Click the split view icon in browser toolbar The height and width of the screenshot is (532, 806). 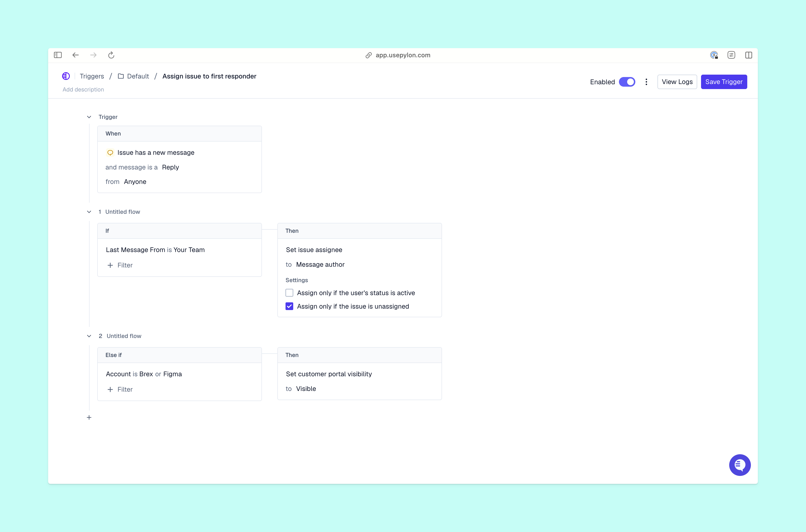coord(749,55)
